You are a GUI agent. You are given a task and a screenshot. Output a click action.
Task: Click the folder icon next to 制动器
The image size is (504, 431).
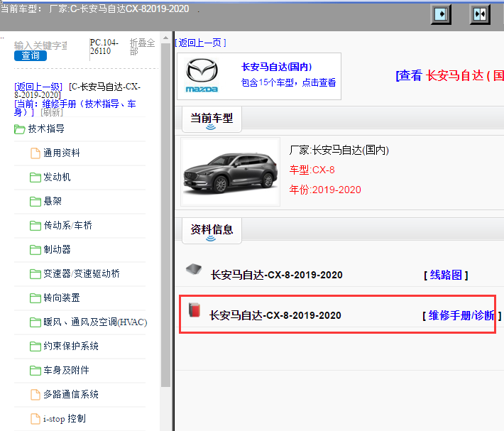(x=35, y=250)
